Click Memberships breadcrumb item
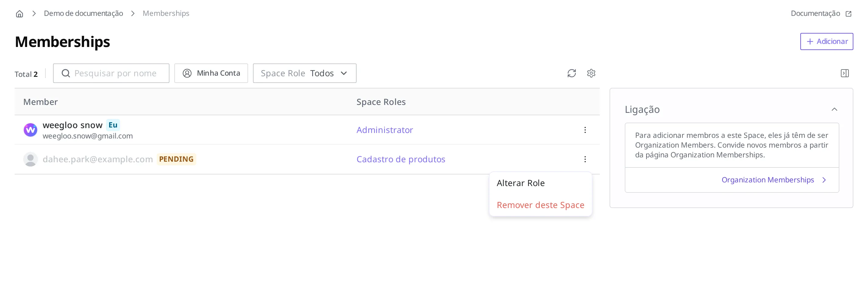Viewport: 868px width, 305px height. pos(166,13)
